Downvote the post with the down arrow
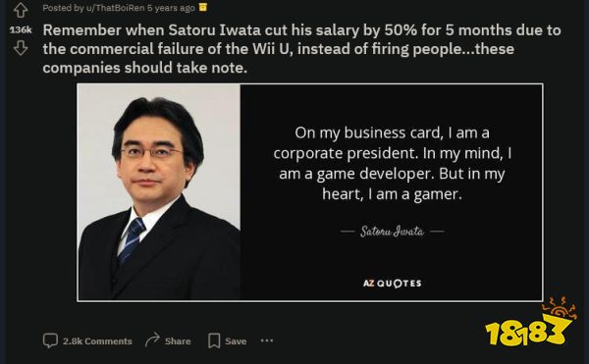This screenshot has width=589, height=364. click(x=21, y=48)
